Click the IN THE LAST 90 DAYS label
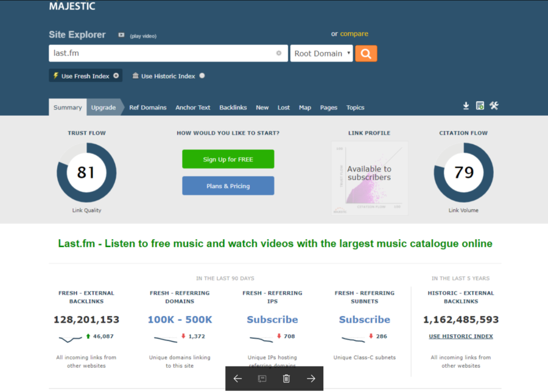The width and height of the screenshot is (548, 392). coord(225,278)
